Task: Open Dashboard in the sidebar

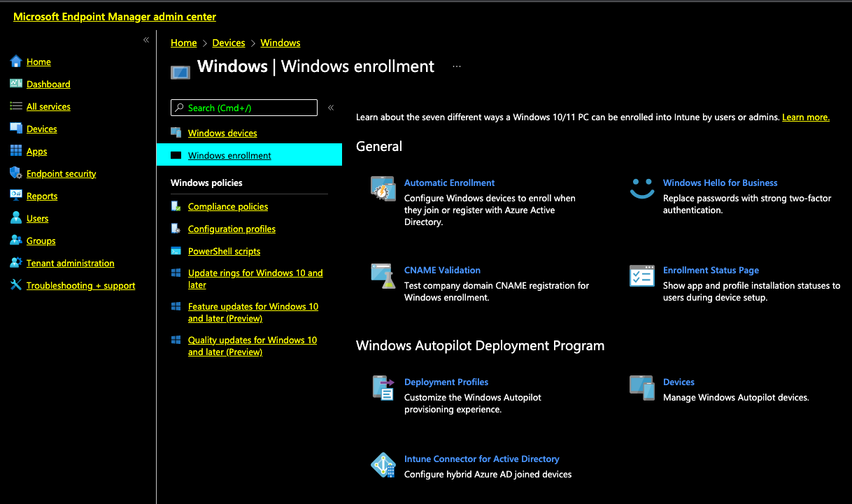Action: [x=48, y=84]
